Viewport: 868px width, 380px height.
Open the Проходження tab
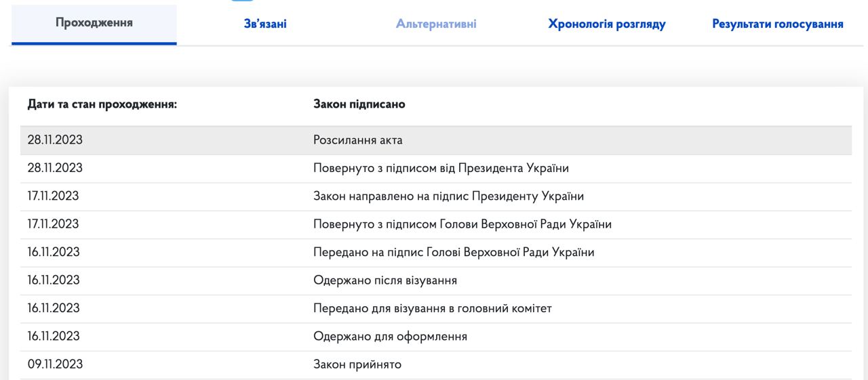94,23
